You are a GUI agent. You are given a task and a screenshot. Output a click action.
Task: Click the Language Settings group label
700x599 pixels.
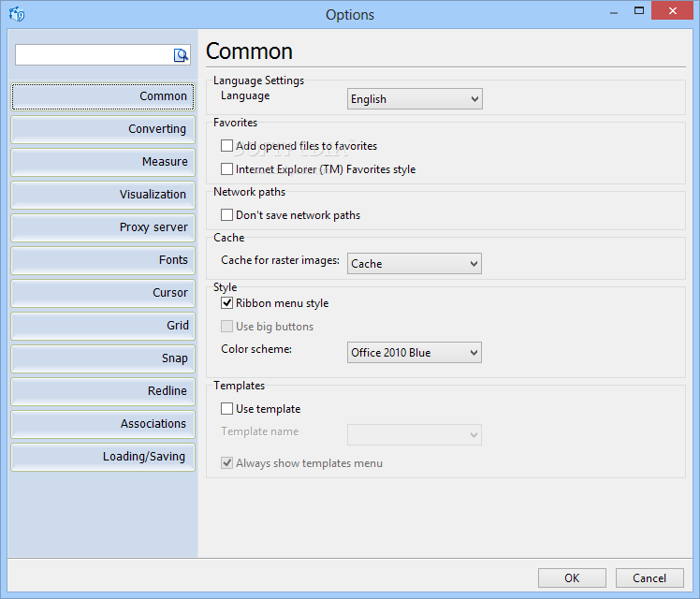pos(258,80)
